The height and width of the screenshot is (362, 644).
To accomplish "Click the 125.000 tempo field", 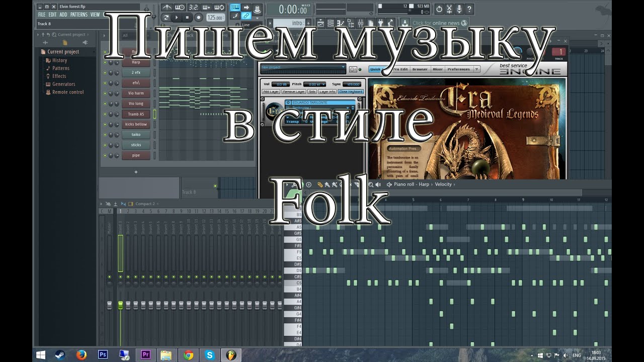I will point(215,18).
